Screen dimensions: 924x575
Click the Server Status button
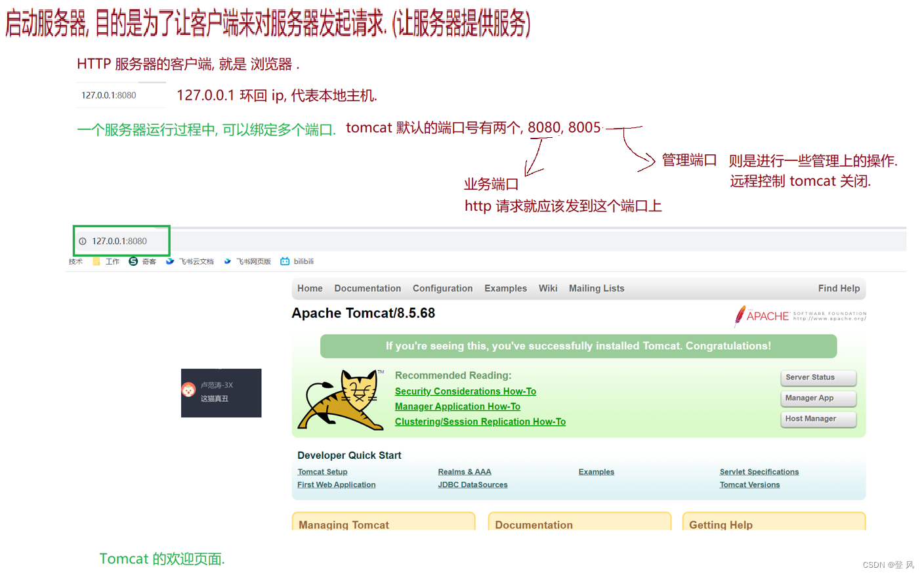[818, 377]
